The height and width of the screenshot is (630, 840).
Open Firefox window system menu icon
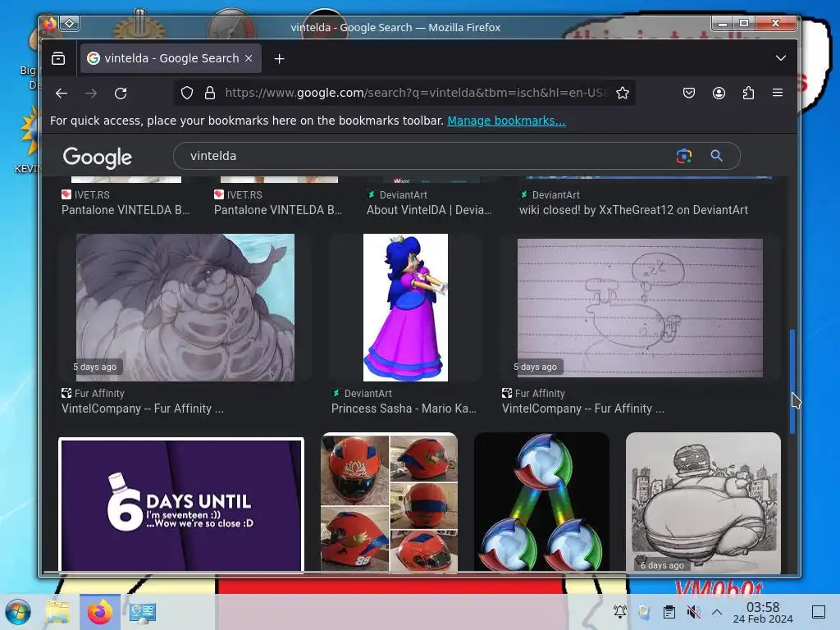click(x=49, y=24)
